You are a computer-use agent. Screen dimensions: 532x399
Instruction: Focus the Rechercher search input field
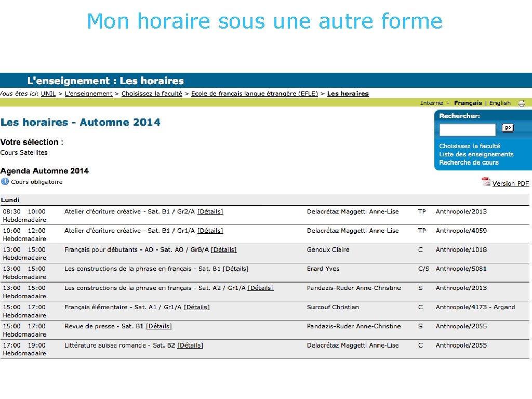pyautogui.click(x=467, y=129)
